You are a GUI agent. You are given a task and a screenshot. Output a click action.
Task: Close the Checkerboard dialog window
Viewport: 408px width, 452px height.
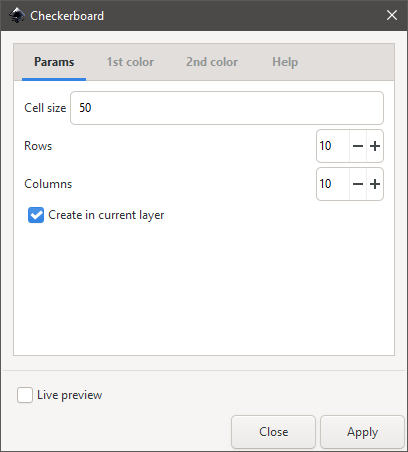click(x=392, y=15)
